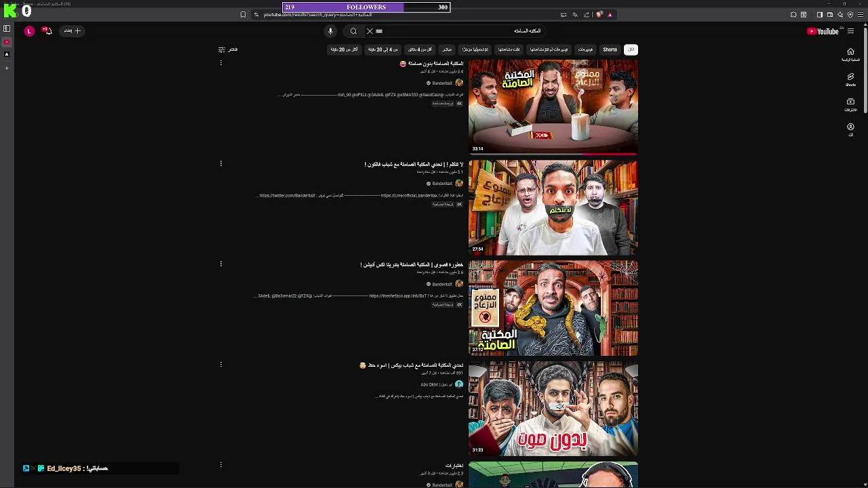Open BanderitaX channel under the 33:14 video
The width and height of the screenshot is (868, 488).
(x=442, y=83)
